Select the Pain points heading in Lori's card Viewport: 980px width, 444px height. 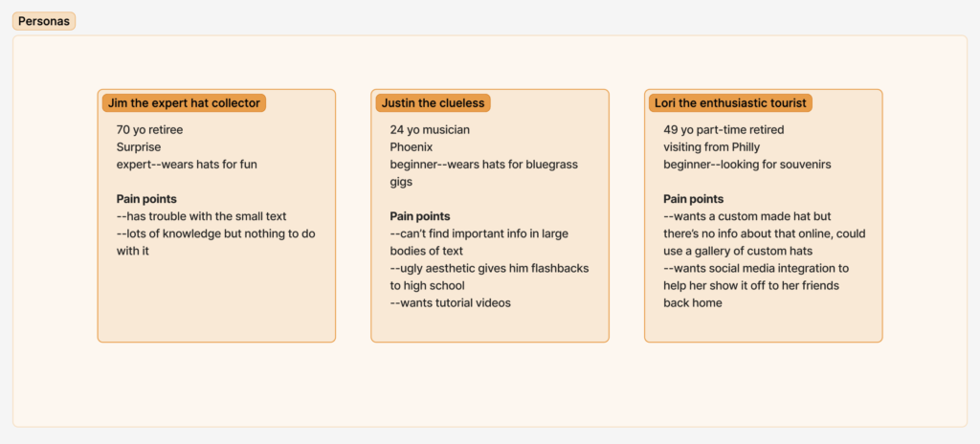coord(694,199)
